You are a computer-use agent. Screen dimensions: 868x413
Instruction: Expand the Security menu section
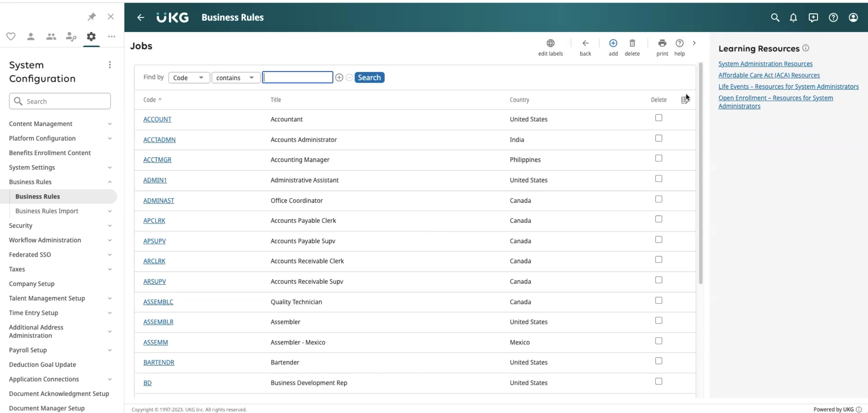[61, 226]
